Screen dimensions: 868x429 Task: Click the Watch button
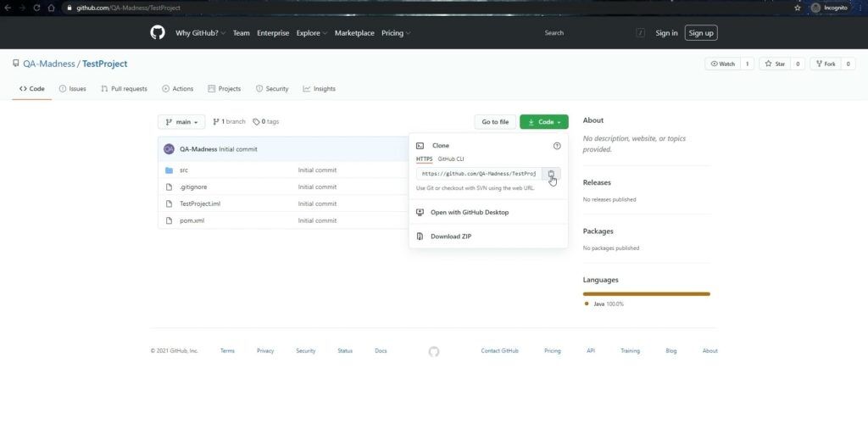722,64
